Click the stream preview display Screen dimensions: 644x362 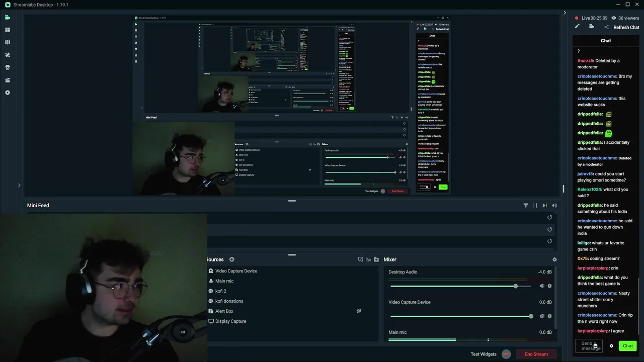tap(292, 106)
